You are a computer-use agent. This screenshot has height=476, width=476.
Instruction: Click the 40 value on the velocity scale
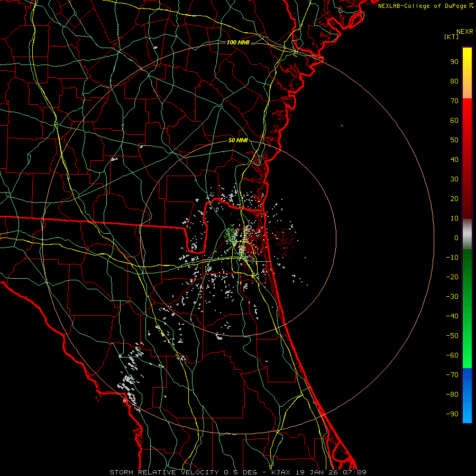(x=454, y=159)
